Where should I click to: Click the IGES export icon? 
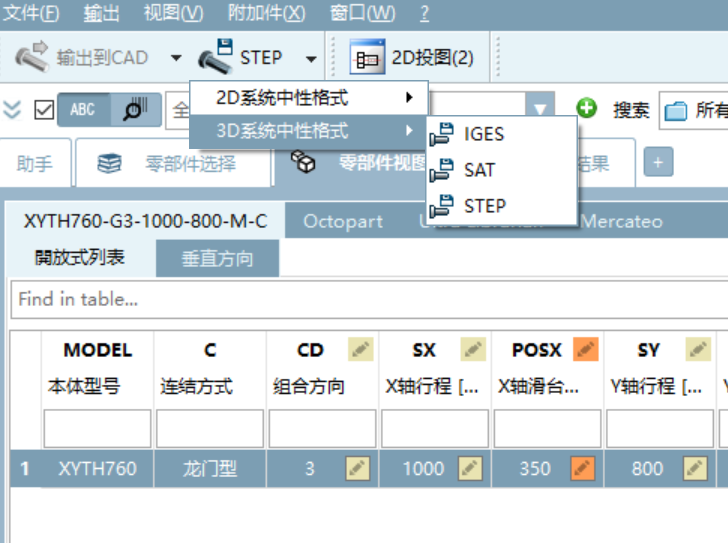tap(441, 134)
